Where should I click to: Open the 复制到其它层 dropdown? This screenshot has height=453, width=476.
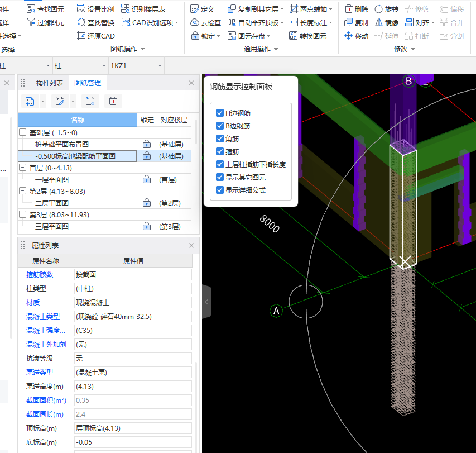pyautogui.click(x=282, y=9)
